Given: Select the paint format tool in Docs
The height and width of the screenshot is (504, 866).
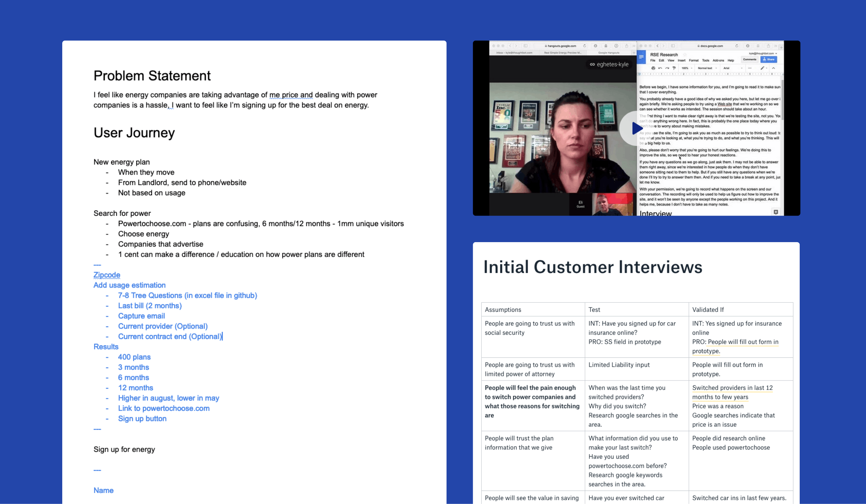Looking at the screenshot, I should coord(674,68).
